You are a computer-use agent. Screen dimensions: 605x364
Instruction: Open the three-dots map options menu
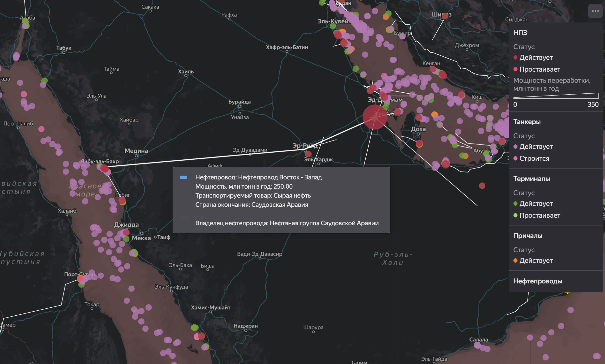(x=595, y=11)
